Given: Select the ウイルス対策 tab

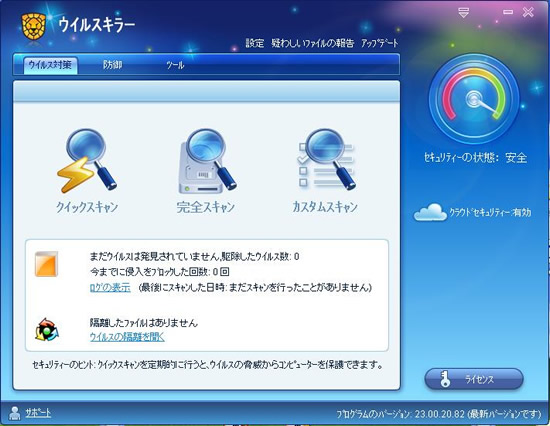Looking at the screenshot, I should click(x=51, y=65).
